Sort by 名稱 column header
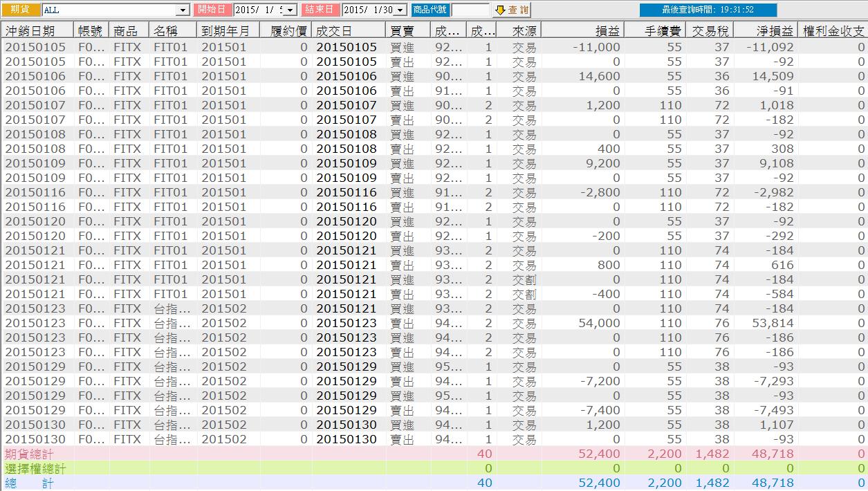Screen dimensions: 868x491 173,30
